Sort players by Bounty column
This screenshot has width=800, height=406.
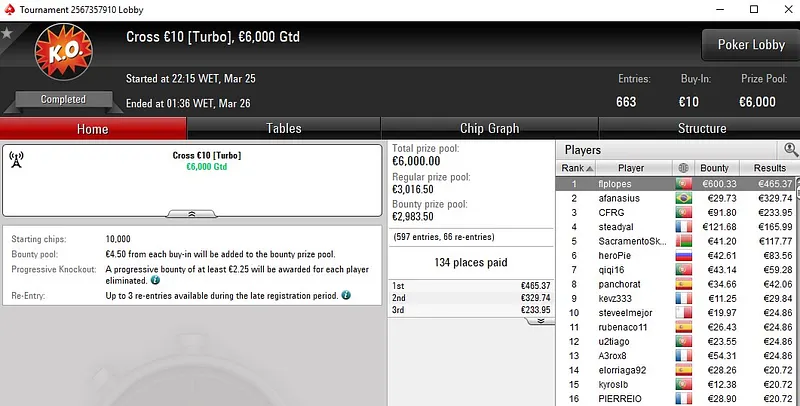[x=714, y=169]
